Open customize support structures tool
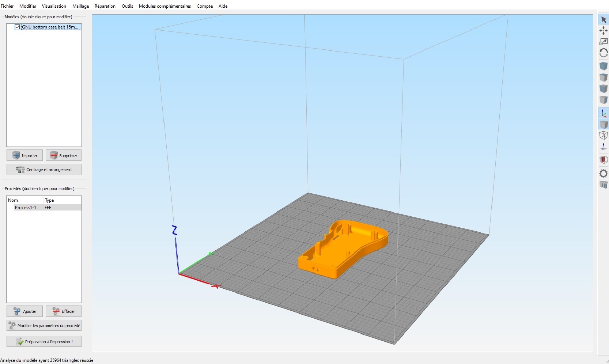This screenshot has width=609, height=364. (x=604, y=185)
